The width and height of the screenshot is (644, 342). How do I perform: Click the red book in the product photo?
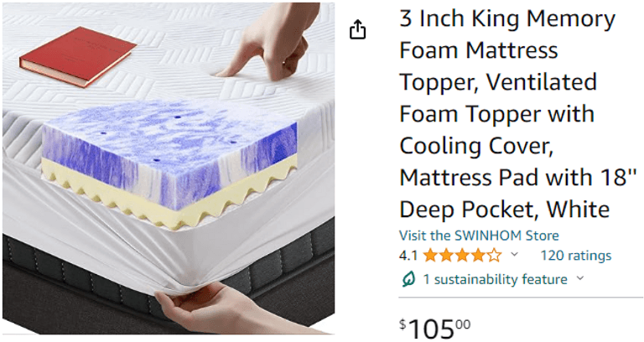click(78, 56)
